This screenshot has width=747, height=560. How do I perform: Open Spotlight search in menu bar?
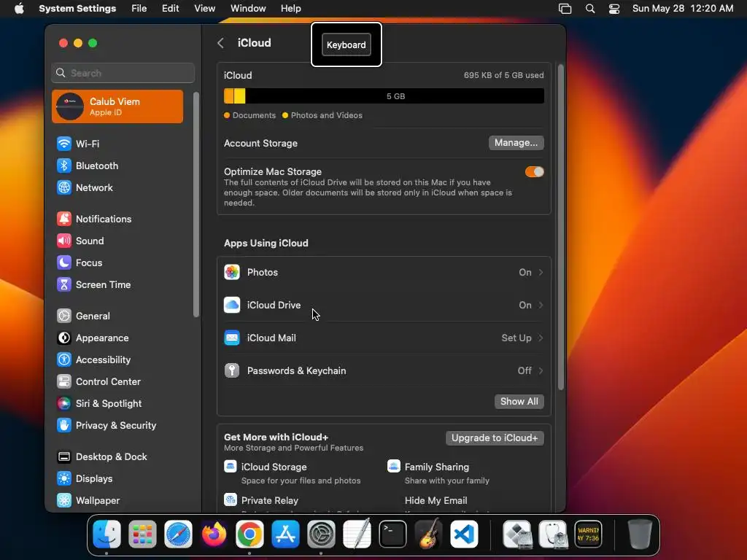point(589,9)
